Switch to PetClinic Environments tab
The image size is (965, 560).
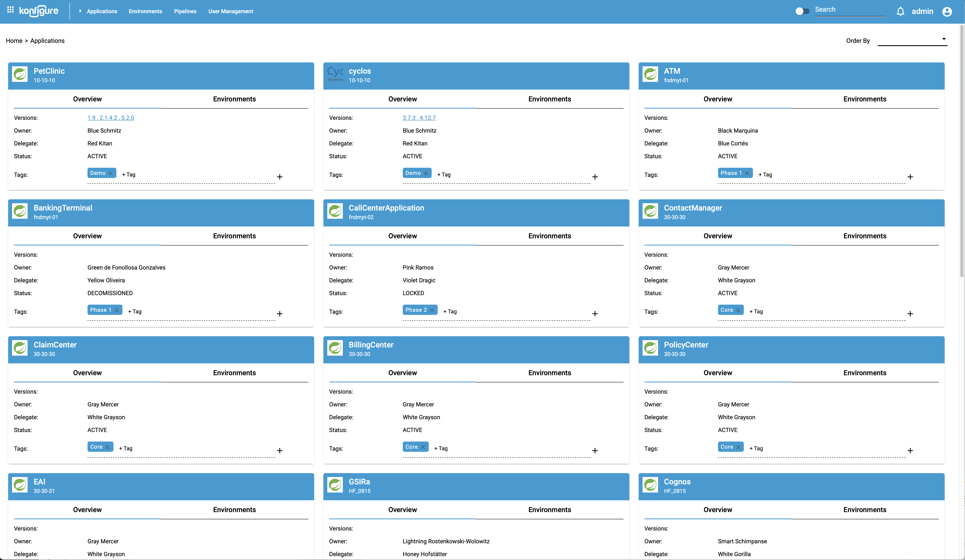[x=234, y=99]
